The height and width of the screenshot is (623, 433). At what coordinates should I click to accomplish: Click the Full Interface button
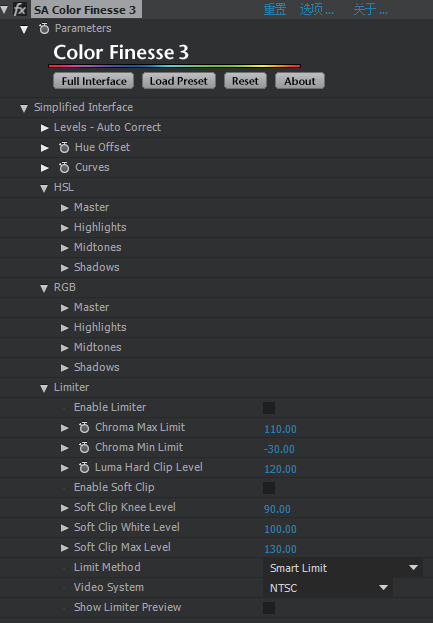[x=94, y=81]
